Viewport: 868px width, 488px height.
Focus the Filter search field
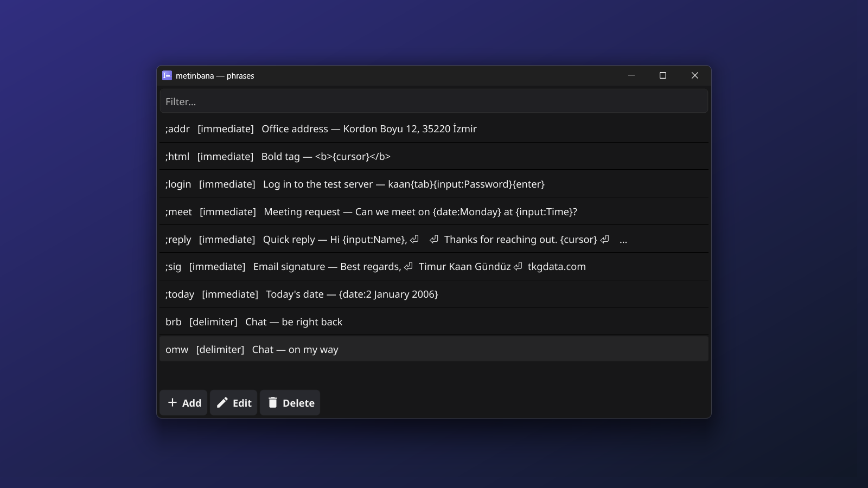pyautogui.click(x=434, y=101)
